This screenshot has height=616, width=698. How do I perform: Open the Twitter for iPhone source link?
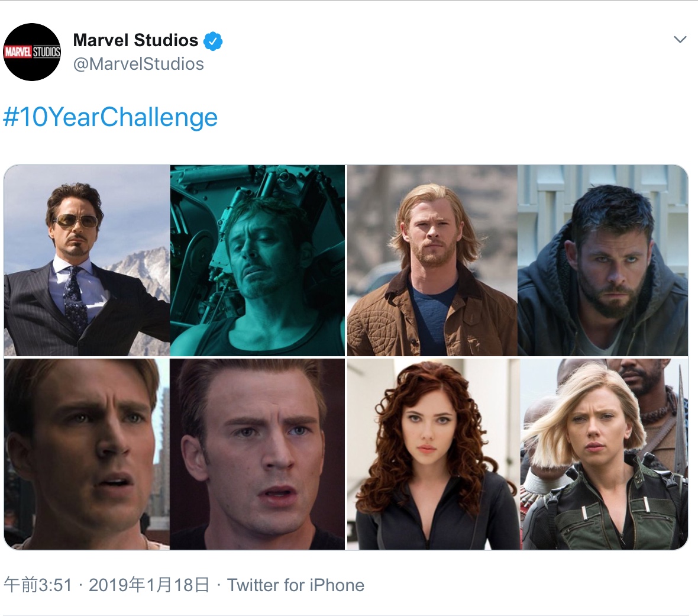point(296,585)
